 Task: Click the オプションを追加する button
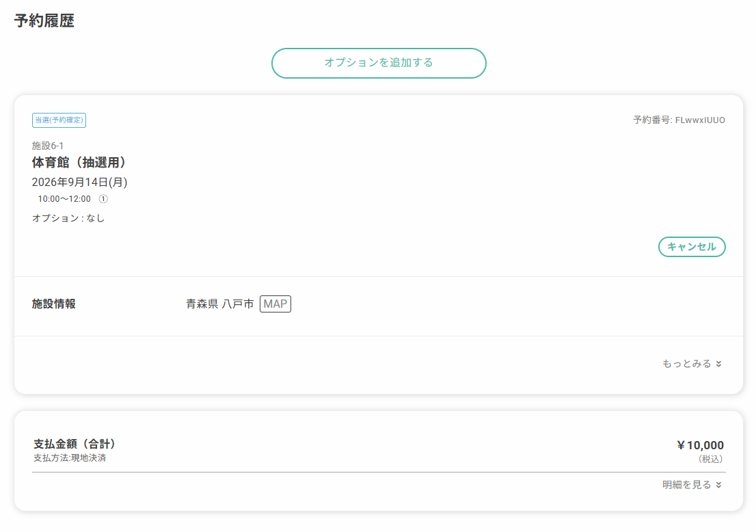[x=379, y=63]
